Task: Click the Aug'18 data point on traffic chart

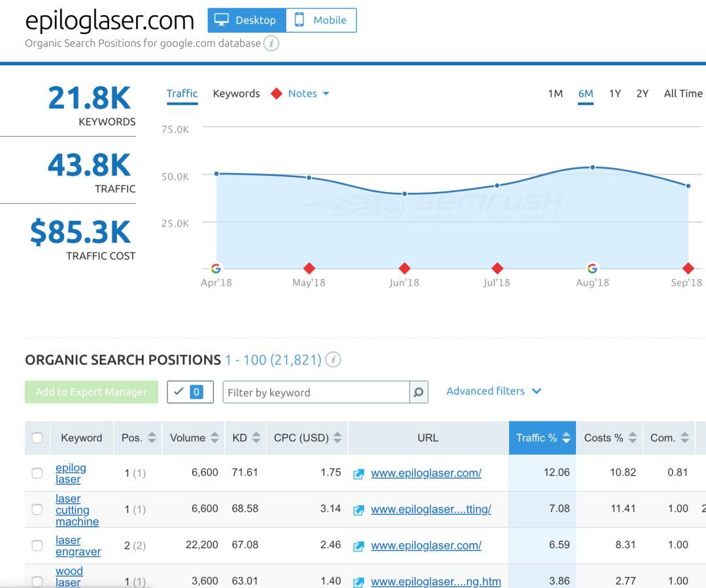Action: click(592, 167)
